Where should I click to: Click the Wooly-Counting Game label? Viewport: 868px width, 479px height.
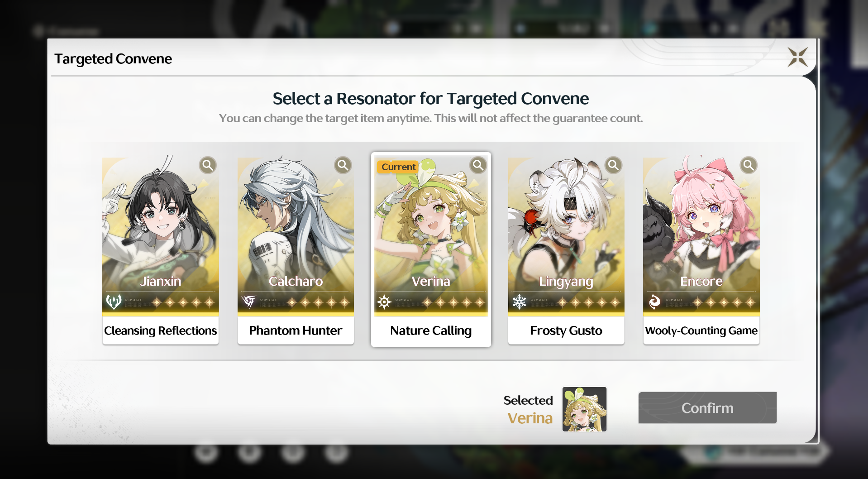tap(701, 331)
